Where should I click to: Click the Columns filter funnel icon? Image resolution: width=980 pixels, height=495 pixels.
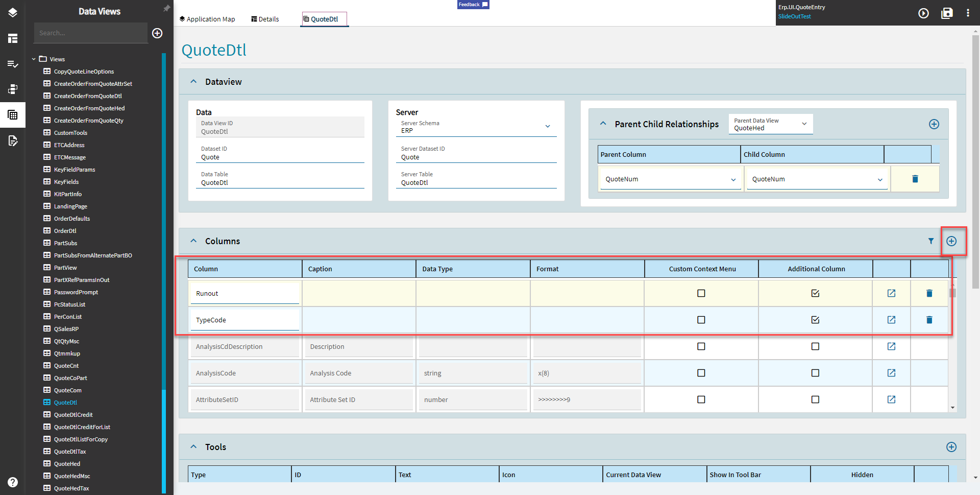coord(930,241)
